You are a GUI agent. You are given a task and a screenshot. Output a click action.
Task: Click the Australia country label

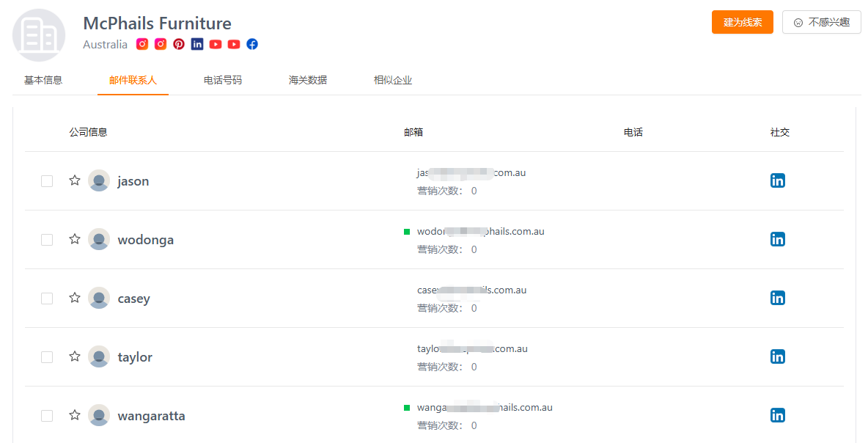(x=105, y=44)
